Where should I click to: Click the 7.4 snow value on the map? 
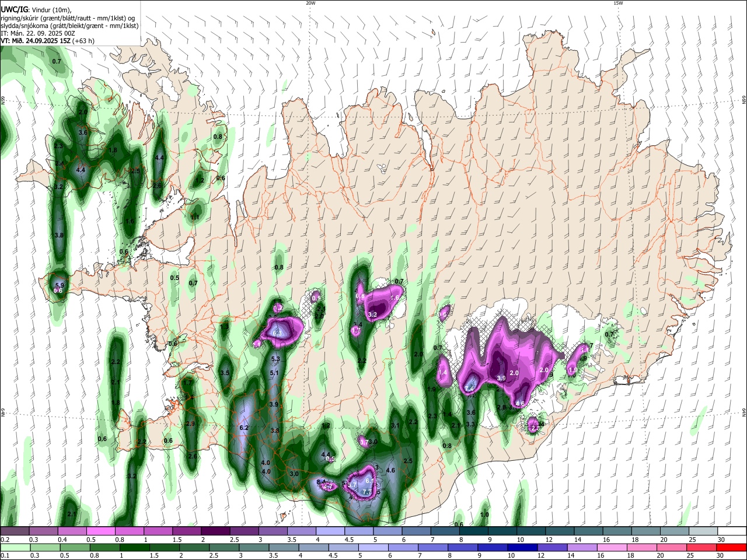point(470,389)
